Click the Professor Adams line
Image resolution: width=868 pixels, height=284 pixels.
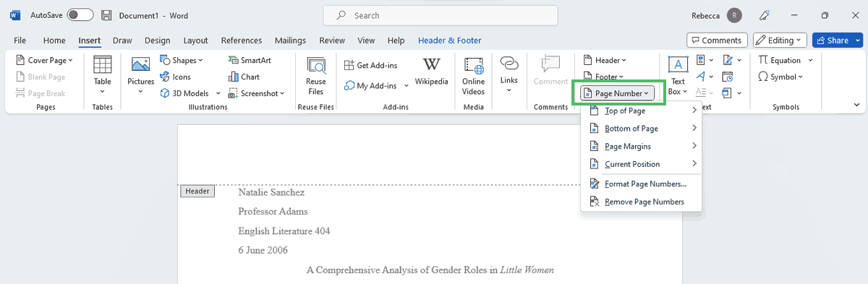coord(273,212)
